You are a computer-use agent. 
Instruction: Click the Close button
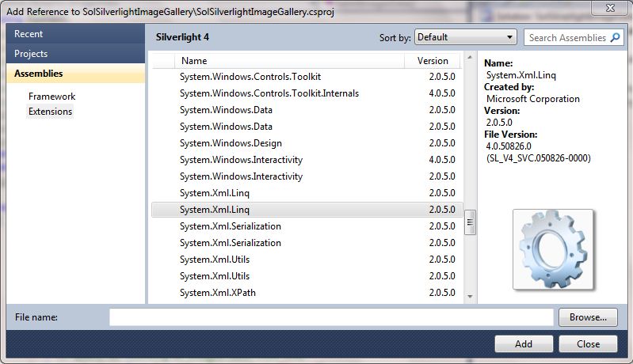point(588,344)
